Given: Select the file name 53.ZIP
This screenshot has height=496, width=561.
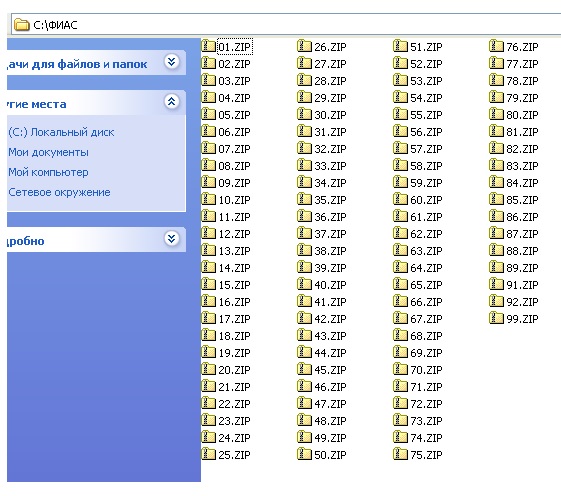Looking at the screenshot, I should [426, 81].
